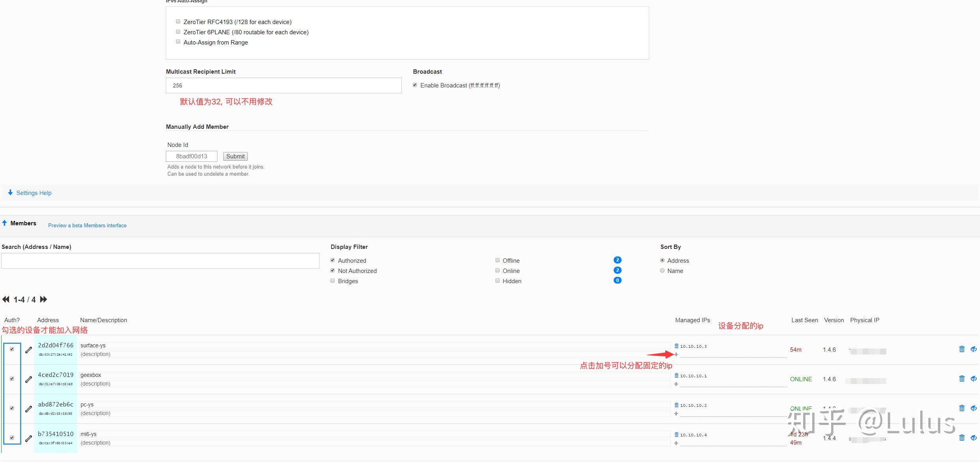Sort members by Name radio
Image resolution: width=980 pixels, height=462 pixels.
662,271
